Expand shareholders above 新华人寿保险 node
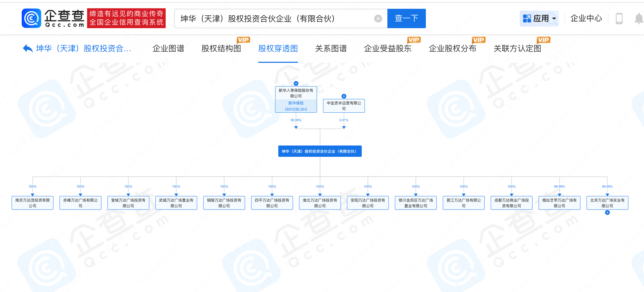Viewport: 644px width, 292px height. 296,83
